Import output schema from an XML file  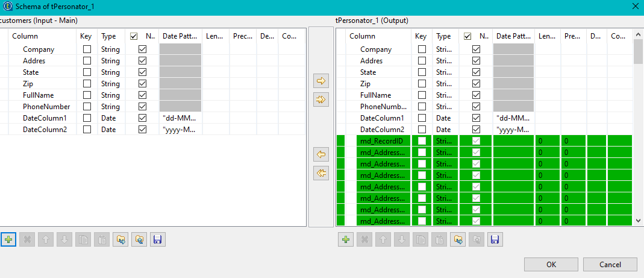(458, 239)
